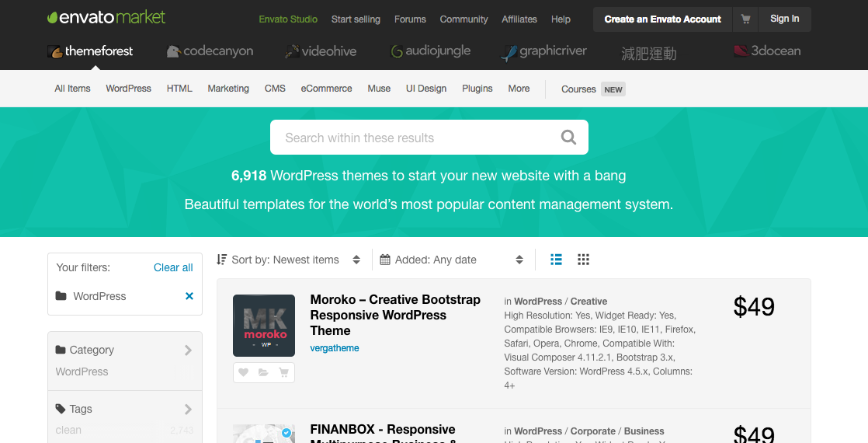
Task: Select the Muse navigation tab
Action: pyautogui.click(x=379, y=88)
